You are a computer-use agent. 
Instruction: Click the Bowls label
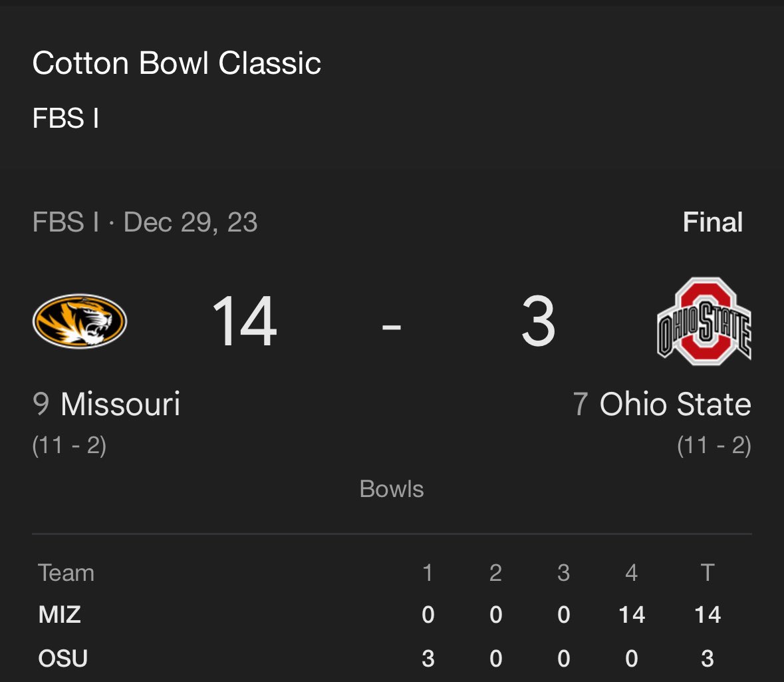[x=392, y=489]
